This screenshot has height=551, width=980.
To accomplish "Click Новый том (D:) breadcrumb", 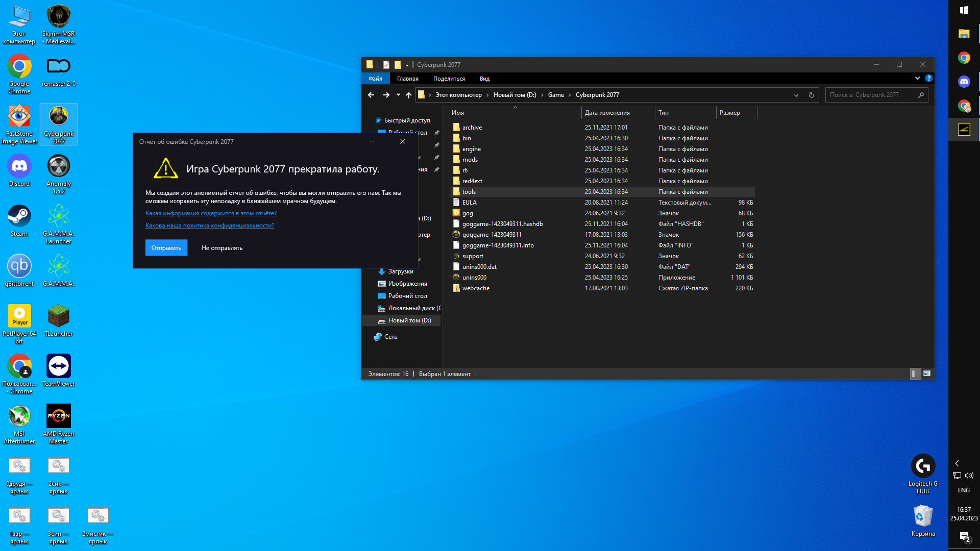I will (x=514, y=95).
